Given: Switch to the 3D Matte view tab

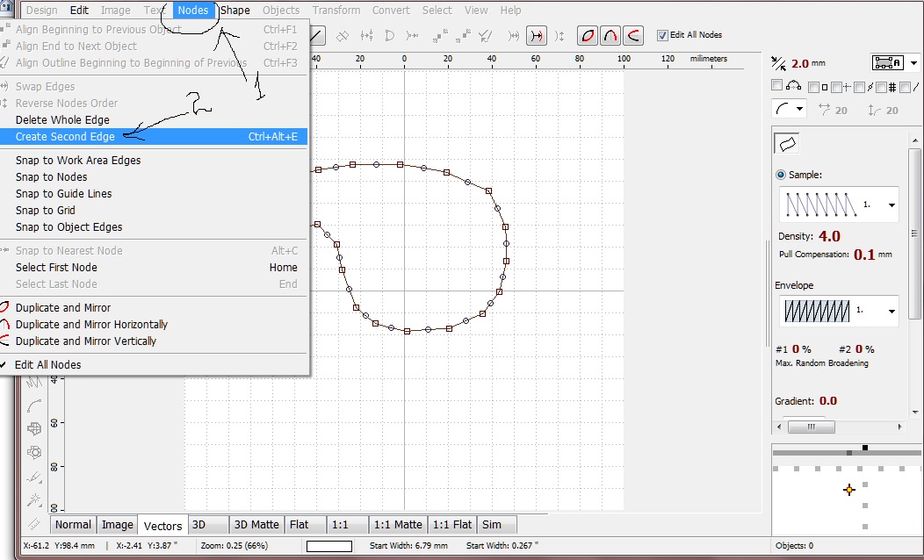Looking at the screenshot, I should coord(256,525).
